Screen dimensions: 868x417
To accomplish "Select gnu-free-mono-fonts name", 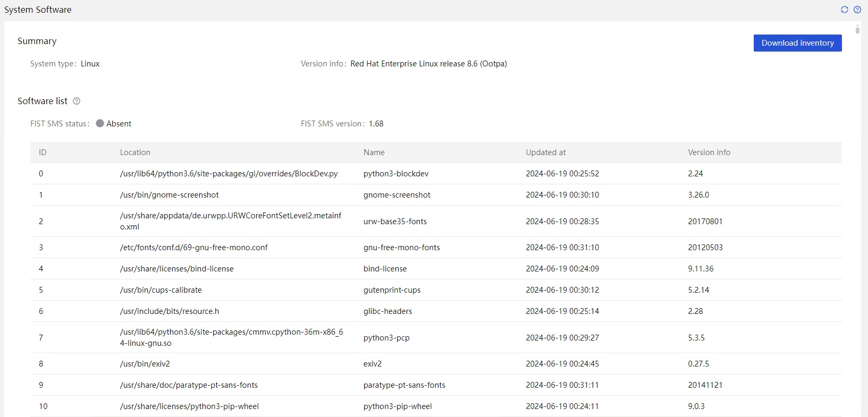I will pos(402,248).
